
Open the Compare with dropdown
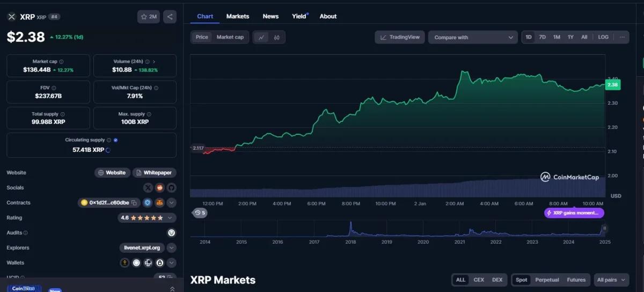pos(473,38)
